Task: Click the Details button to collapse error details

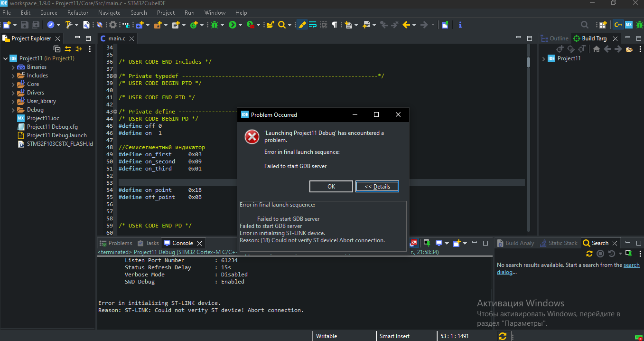Action: click(x=377, y=187)
